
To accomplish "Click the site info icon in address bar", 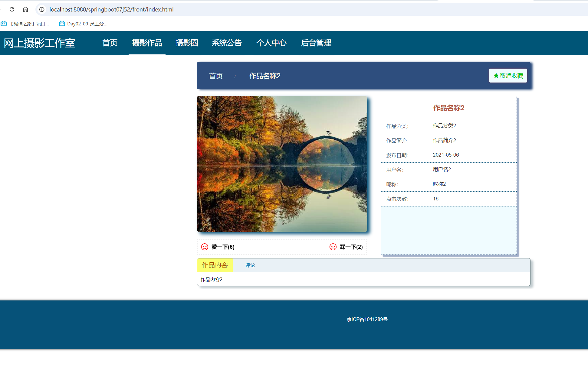I will tap(42, 9).
